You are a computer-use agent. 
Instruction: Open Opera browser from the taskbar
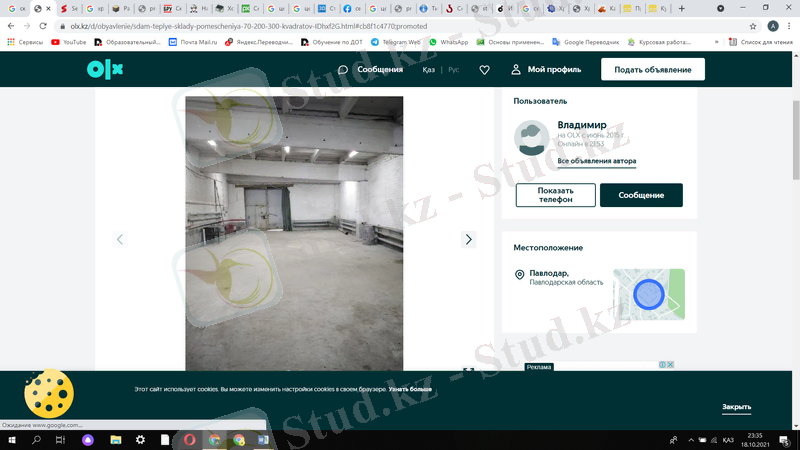190,440
